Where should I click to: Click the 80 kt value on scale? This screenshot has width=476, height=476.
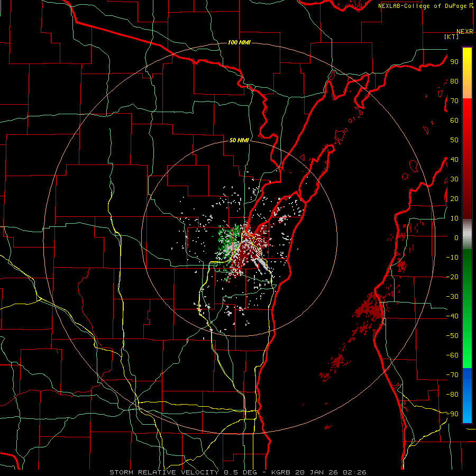(454, 81)
